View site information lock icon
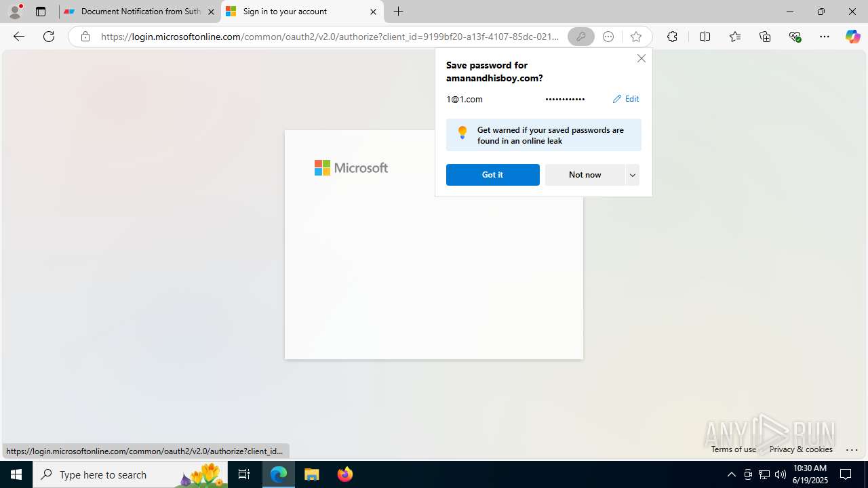 tap(85, 37)
